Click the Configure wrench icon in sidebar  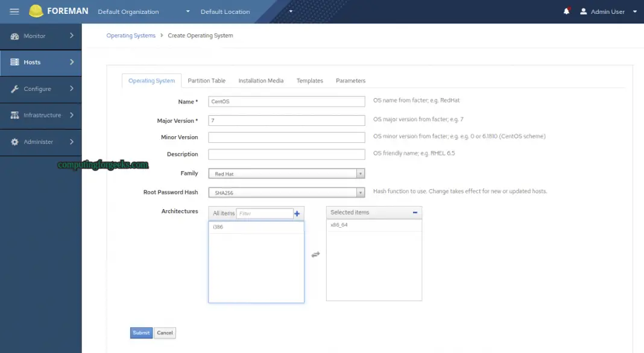pyautogui.click(x=14, y=89)
